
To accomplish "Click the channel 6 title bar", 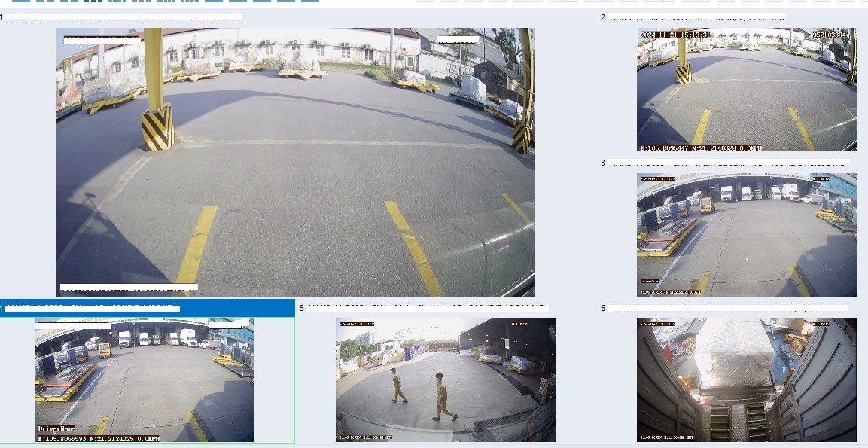I will coord(726,308).
